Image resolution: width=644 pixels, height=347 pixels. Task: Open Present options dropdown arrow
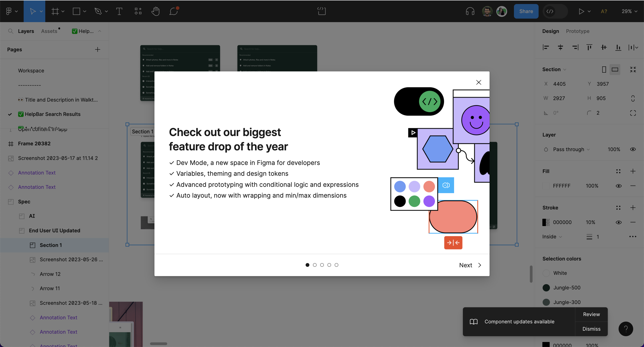589,11
